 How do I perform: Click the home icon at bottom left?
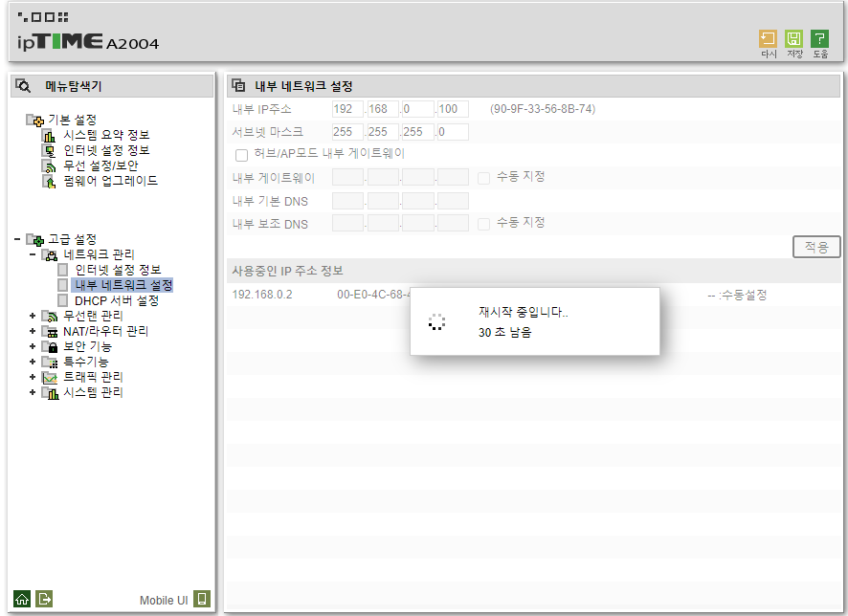pyautogui.click(x=22, y=599)
